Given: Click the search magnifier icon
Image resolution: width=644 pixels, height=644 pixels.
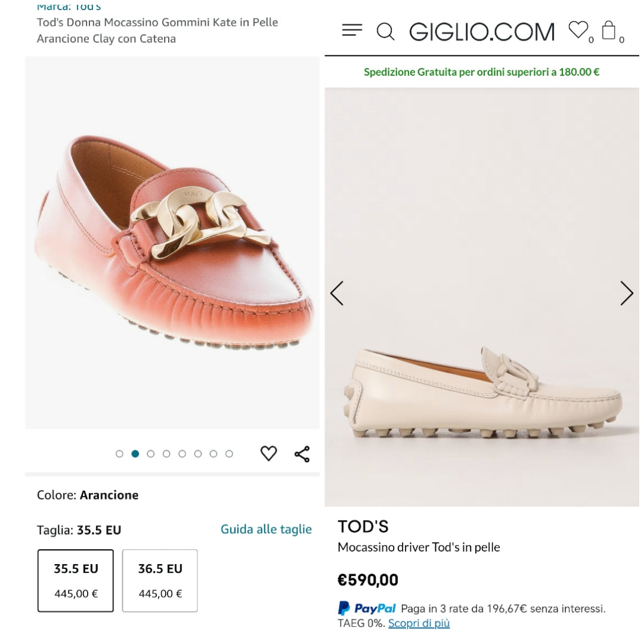Looking at the screenshot, I should 386,32.
